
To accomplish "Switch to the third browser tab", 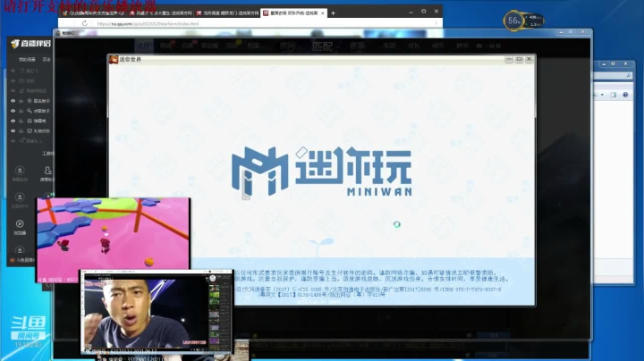I will pos(227,13).
